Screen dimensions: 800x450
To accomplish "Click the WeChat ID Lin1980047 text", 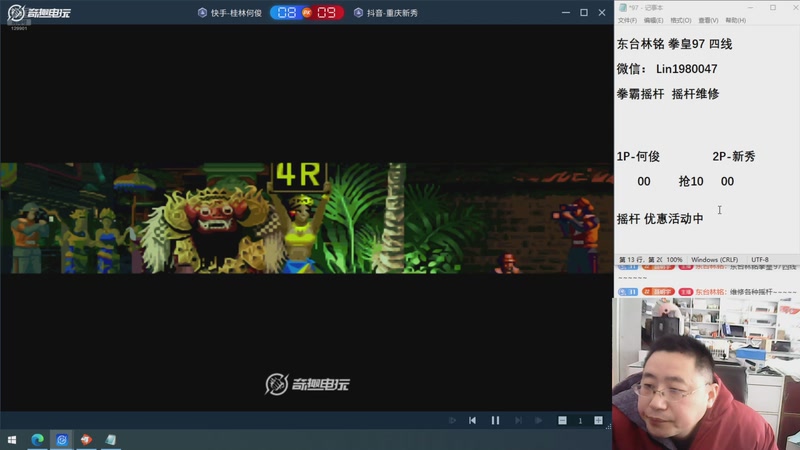I will [687, 69].
